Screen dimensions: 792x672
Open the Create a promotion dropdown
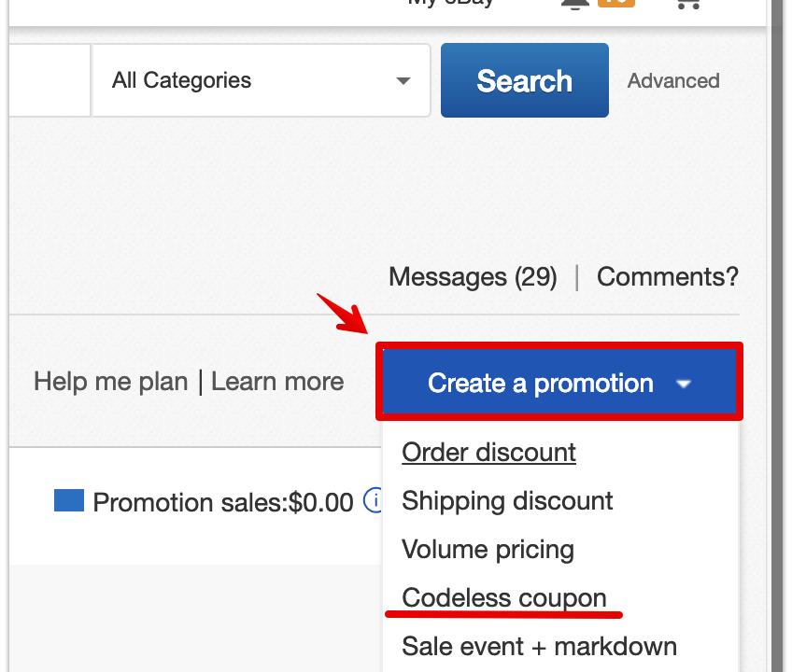(x=559, y=382)
